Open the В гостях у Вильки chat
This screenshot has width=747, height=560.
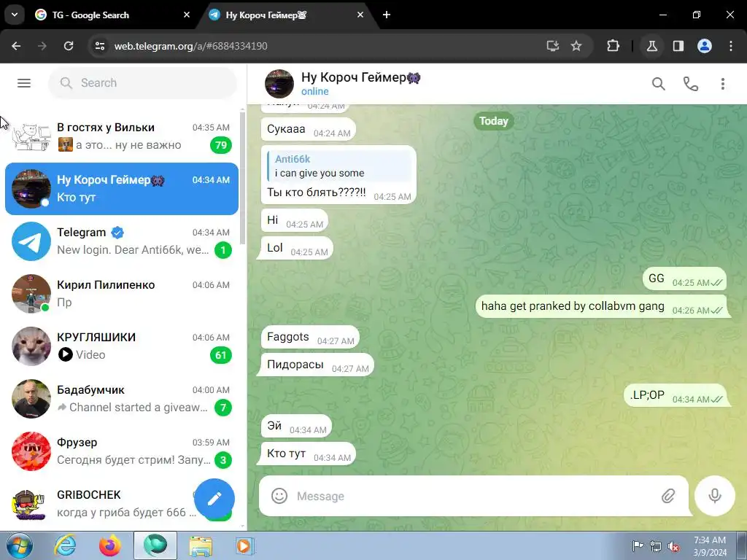point(122,136)
